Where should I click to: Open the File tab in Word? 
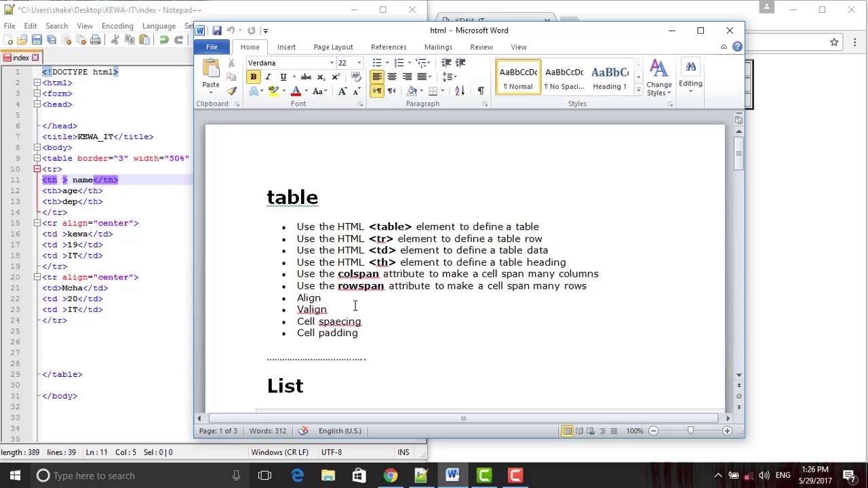click(212, 47)
